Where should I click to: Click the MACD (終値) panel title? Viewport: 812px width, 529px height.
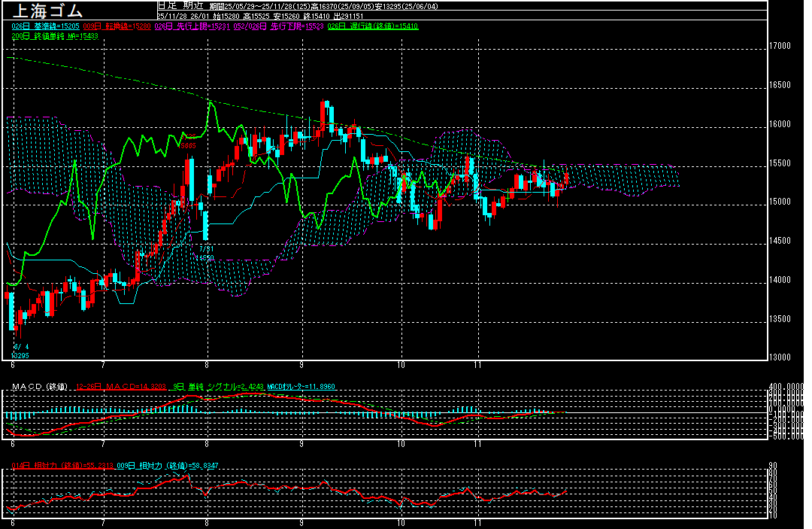(41, 387)
